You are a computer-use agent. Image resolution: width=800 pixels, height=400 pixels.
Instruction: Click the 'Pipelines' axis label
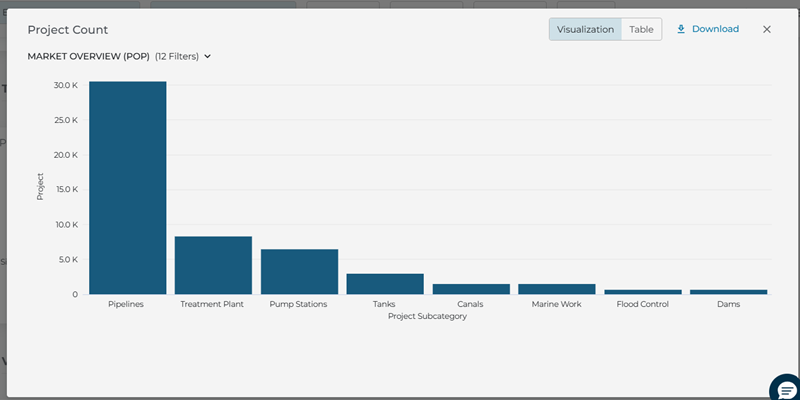[x=126, y=304]
